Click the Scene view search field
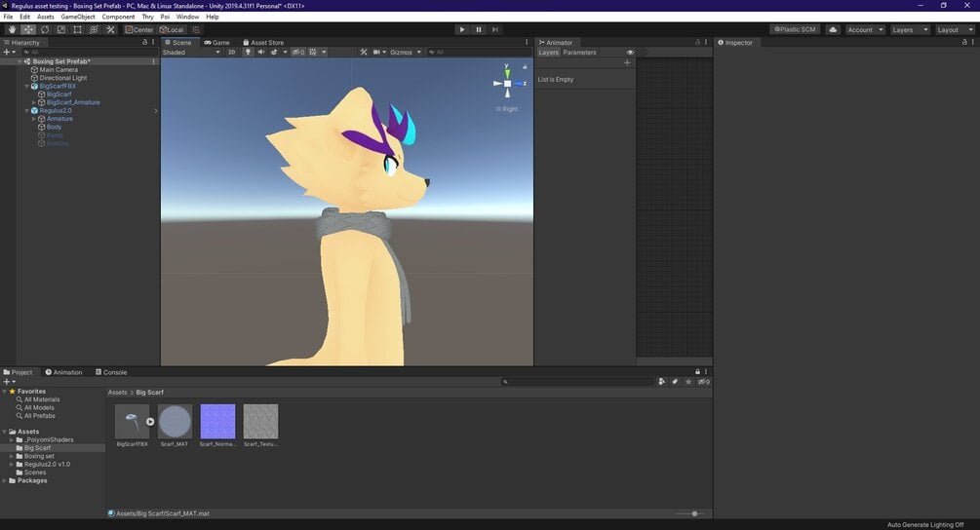Viewport: 980px width, 530px height. pyautogui.click(x=478, y=53)
